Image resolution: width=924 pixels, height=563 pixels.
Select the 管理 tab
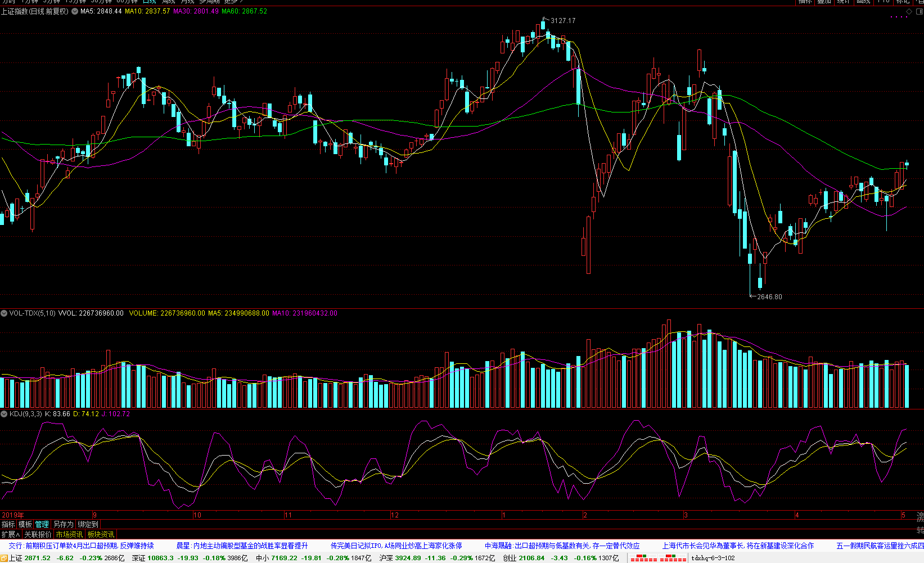click(x=42, y=524)
